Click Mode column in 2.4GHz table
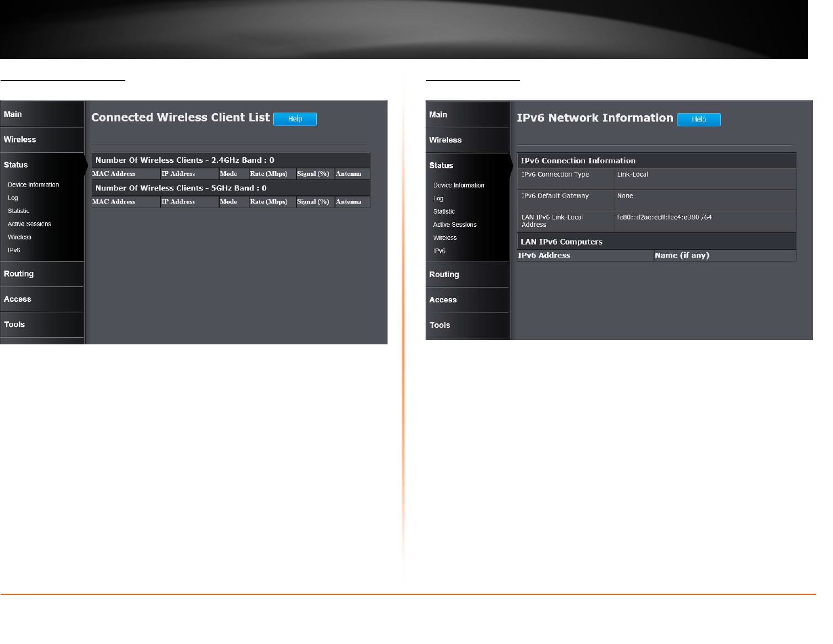Viewport: 833px width, 644px height. click(234, 174)
